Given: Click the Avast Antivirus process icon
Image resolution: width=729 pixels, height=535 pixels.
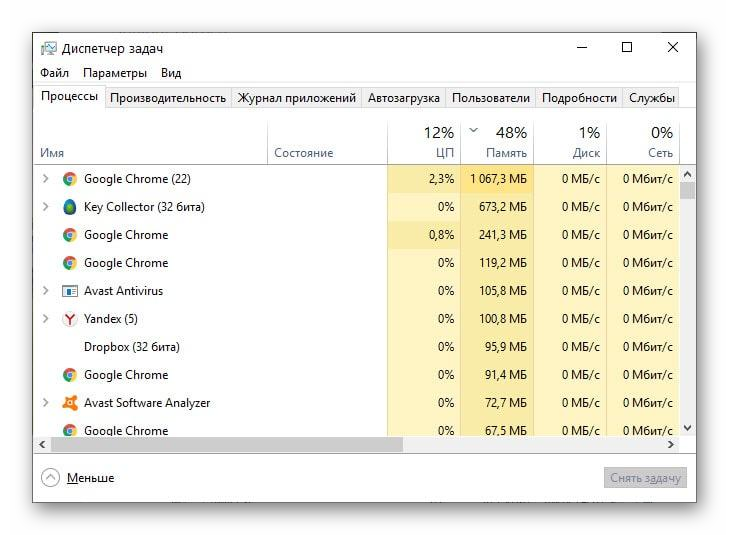Looking at the screenshot, I should pyautogui.click(x=70, y=291).
